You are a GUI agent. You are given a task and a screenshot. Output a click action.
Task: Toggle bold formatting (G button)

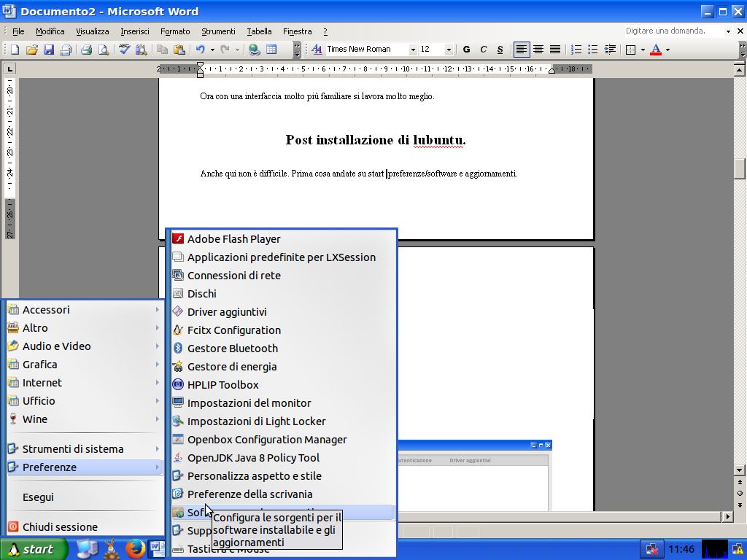(467, 50)
